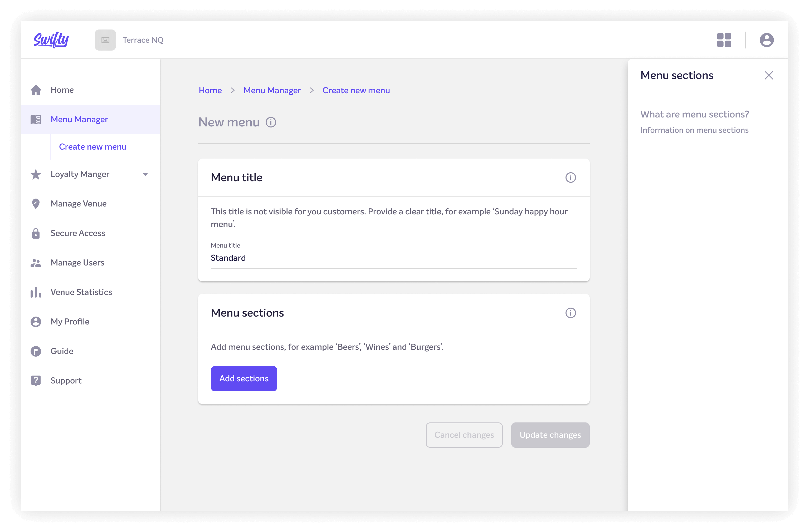
Task: Click the Secure Access lock icon
Action: click(36, 233)
